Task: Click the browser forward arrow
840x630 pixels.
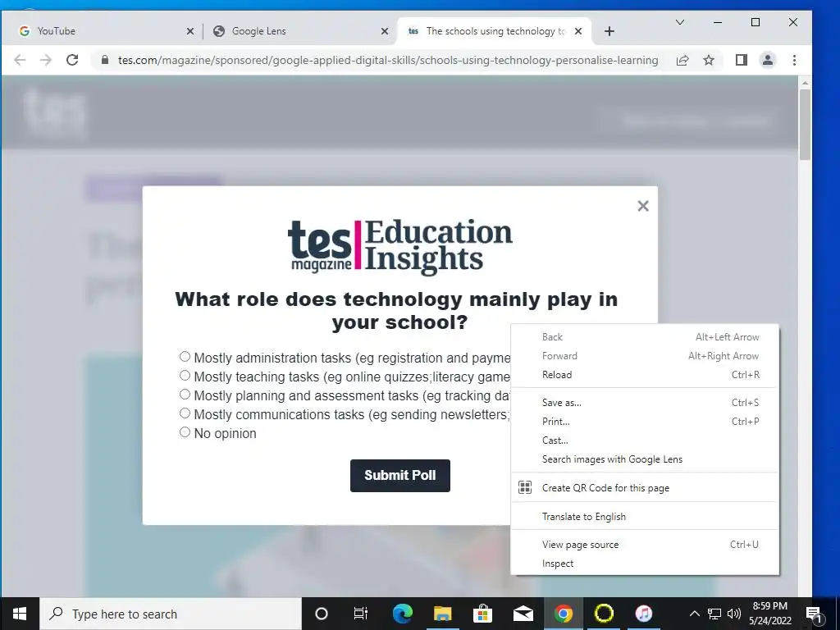Action: coord(46,60)
